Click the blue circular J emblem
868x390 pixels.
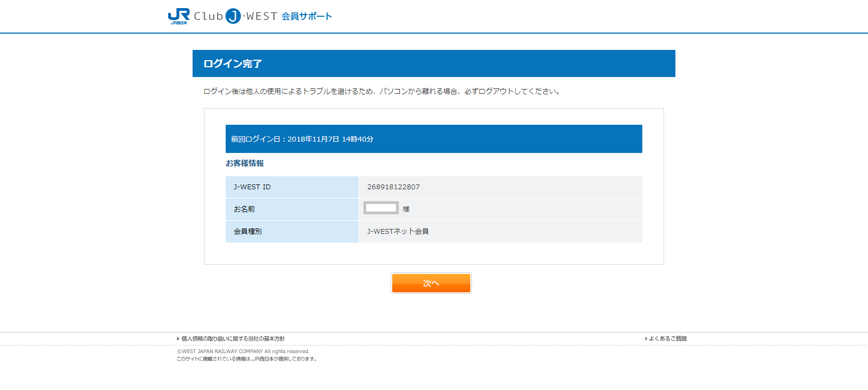(233, 16)
